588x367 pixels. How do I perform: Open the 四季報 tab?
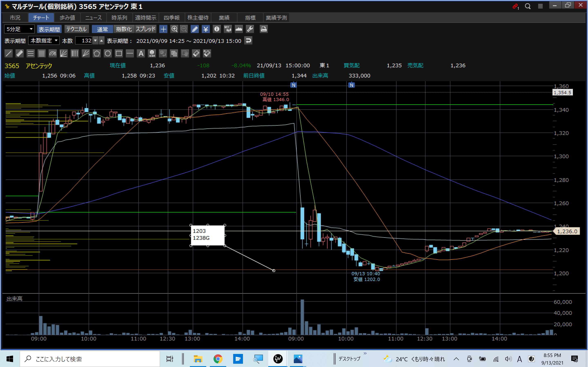(x=171, y=18)
